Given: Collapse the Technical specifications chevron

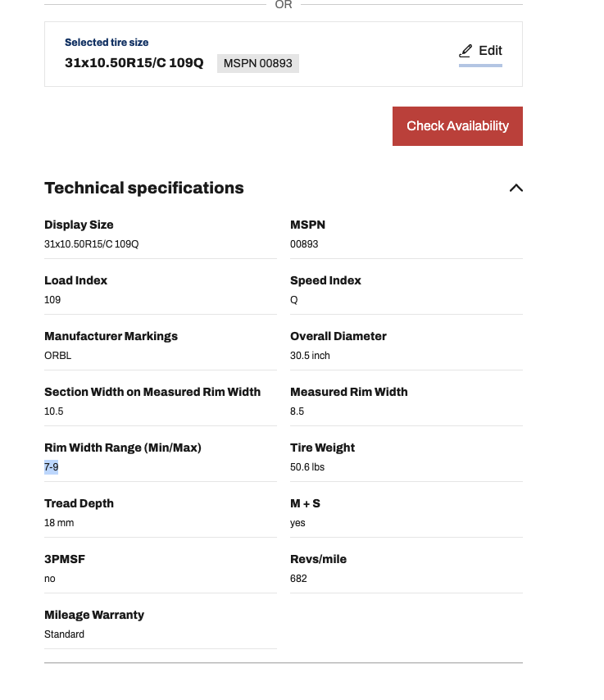Looking at the screenshot, I should pyautogui.click(x=515, y=188).
